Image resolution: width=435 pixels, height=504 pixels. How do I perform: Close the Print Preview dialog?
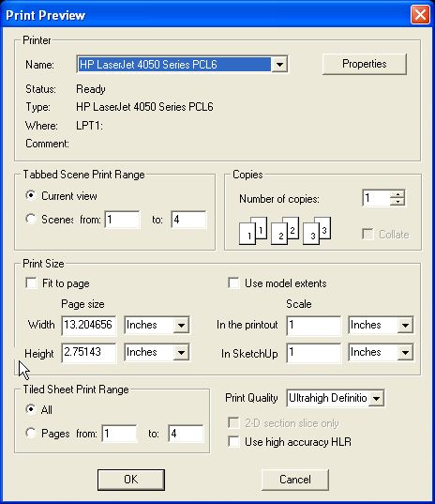pos(420,14)
